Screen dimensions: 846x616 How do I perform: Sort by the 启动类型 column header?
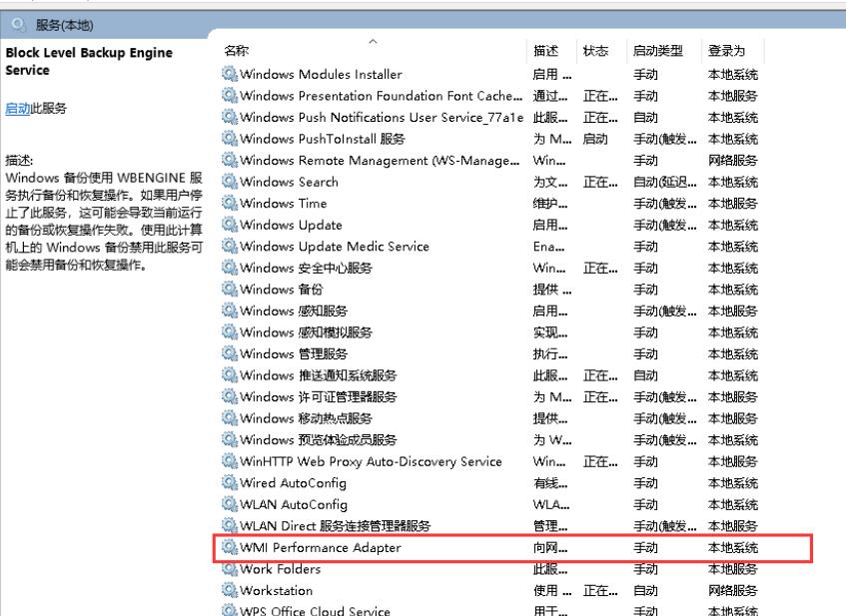click(x=657, y=51)
